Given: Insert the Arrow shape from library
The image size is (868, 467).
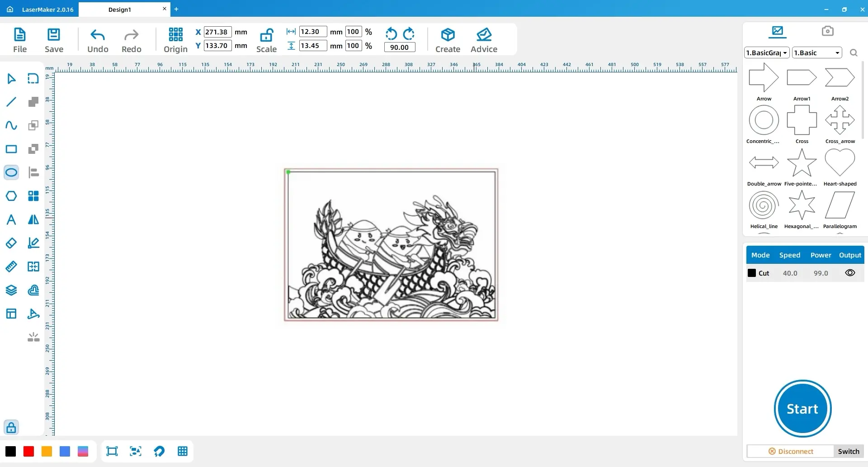Looking at the screenshot, I should [x=764, y=78].
